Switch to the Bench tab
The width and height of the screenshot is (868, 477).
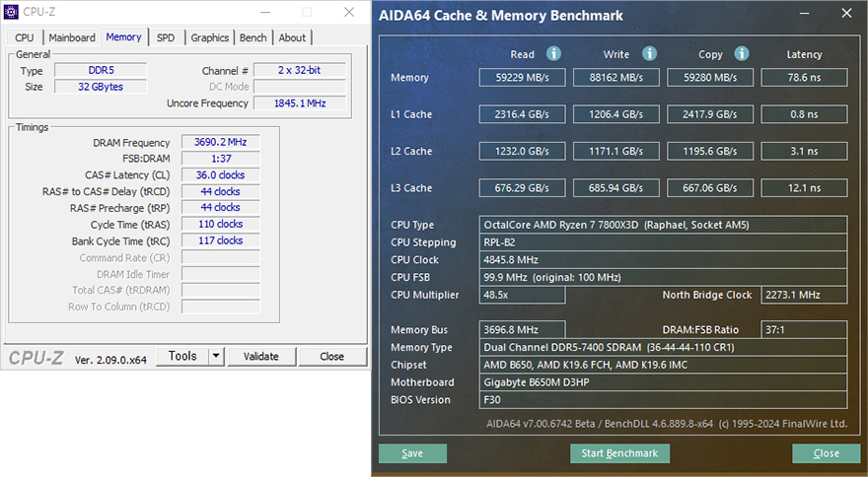253,37
